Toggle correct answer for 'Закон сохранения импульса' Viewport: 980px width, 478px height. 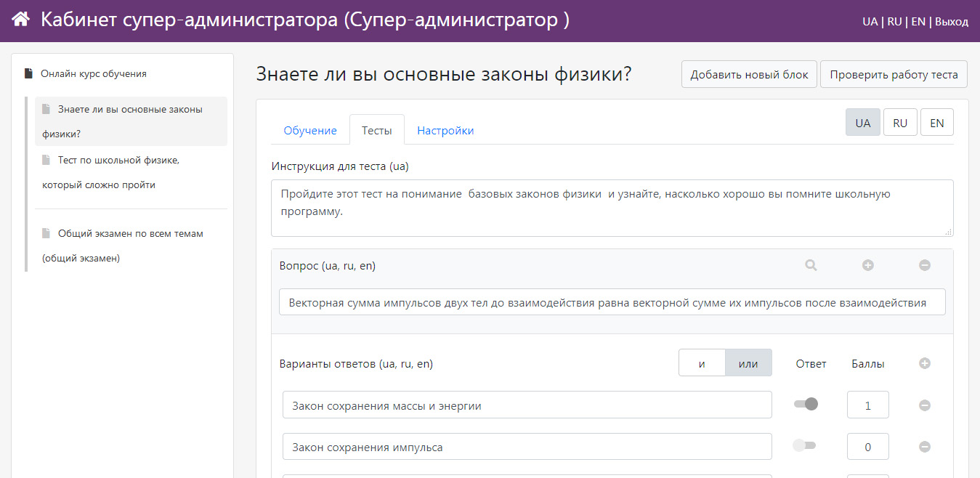tap(804, 446)
